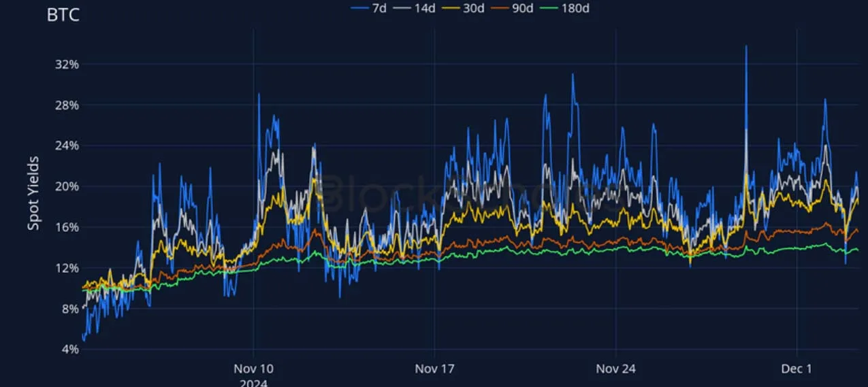Toggle the 30d series in legend
Screen dimensions: 868x387
click(x=462, y=8)
